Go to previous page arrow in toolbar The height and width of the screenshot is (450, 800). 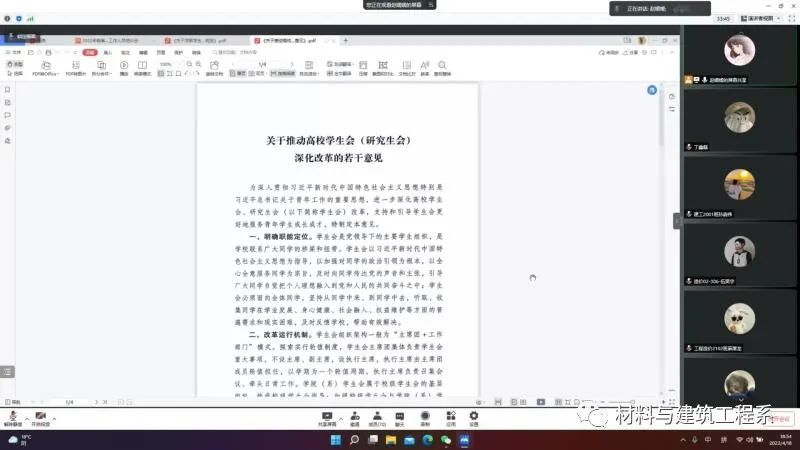(x=233, y=64)
